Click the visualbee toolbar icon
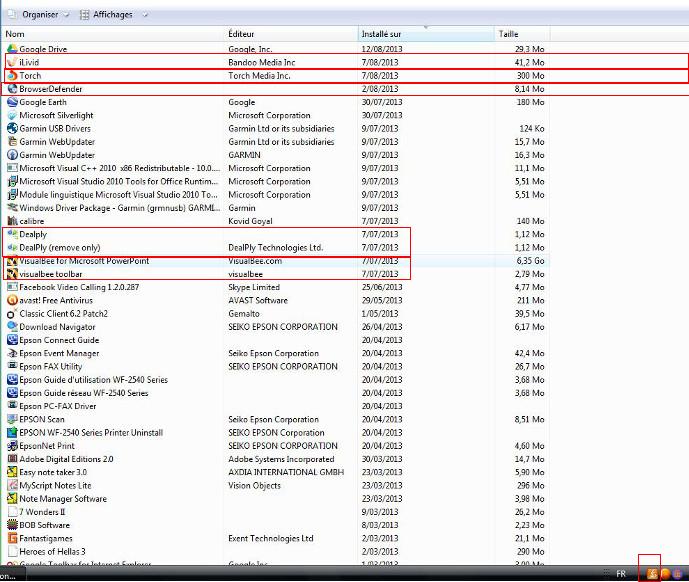This screenshot has height=582, width=689. coord(12,274)
